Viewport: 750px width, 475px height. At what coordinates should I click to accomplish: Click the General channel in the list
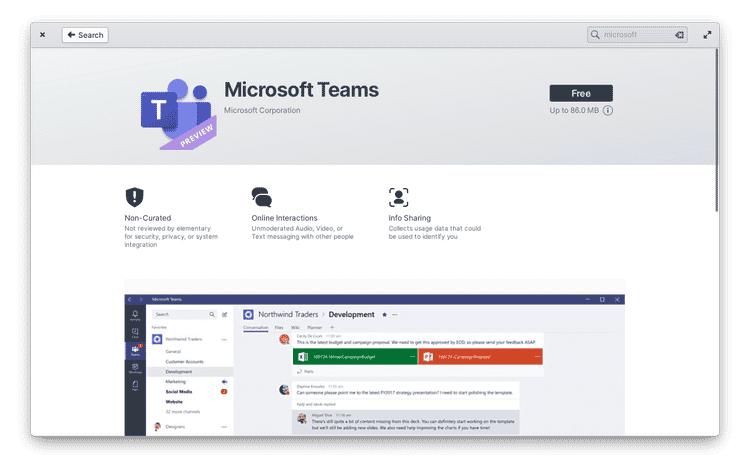point(173,352)
